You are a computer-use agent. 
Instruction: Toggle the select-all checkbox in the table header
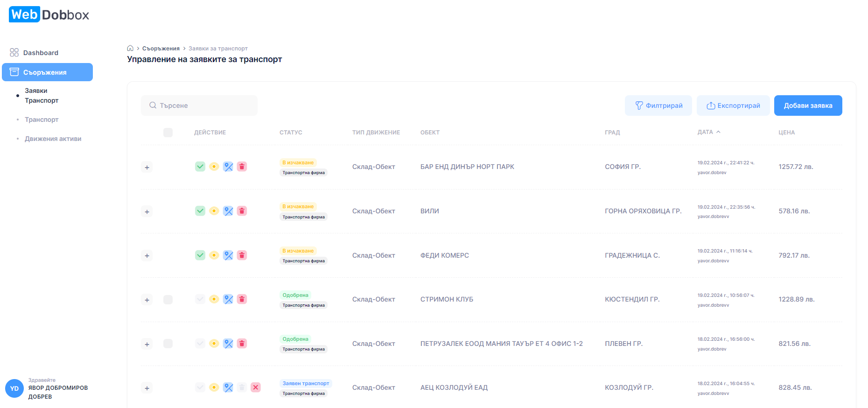tap(168, 133)
